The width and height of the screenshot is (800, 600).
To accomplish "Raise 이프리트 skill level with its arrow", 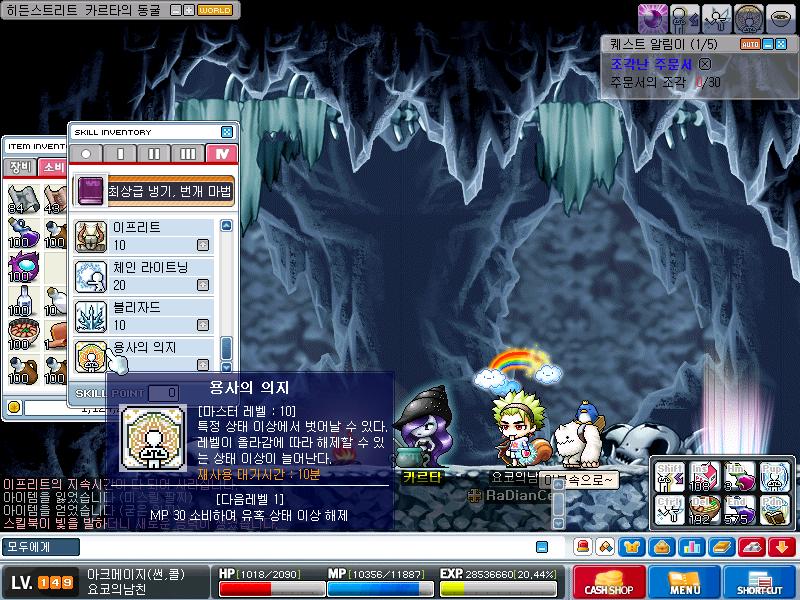I will (x=203, y=245).
